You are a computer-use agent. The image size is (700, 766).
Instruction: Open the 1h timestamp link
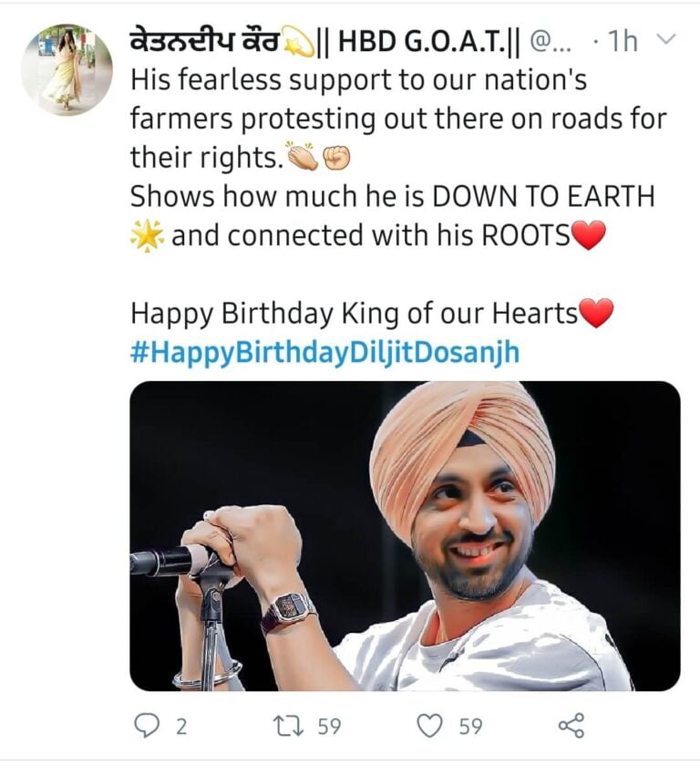(x=623, y=42)
